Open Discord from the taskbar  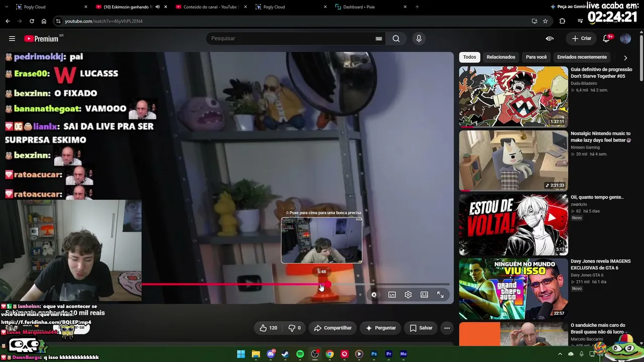271,354
